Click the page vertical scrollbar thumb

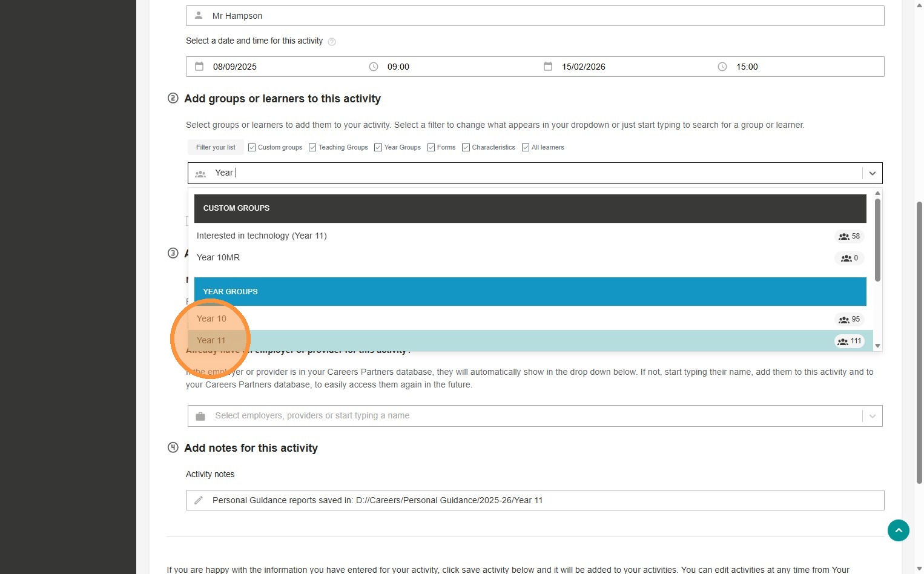tap(919, 341)
